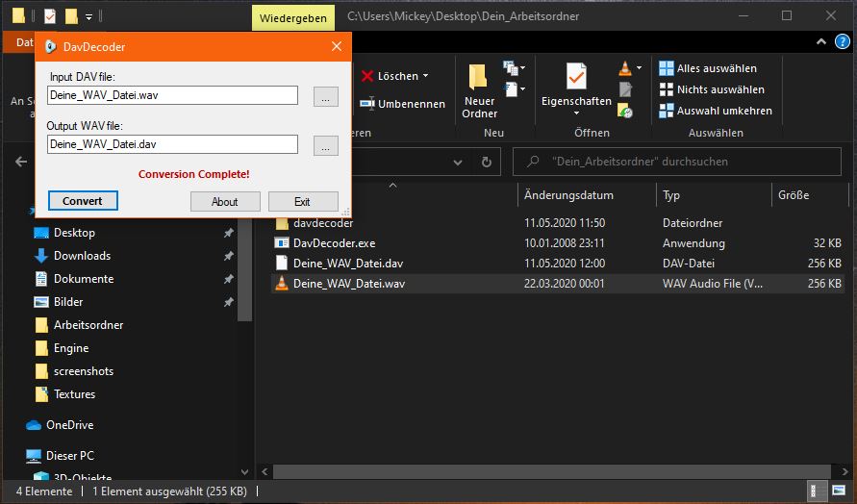Open Downloads in the navigation pane
This screenshot has width=857, height=504.
pos(82,256)
